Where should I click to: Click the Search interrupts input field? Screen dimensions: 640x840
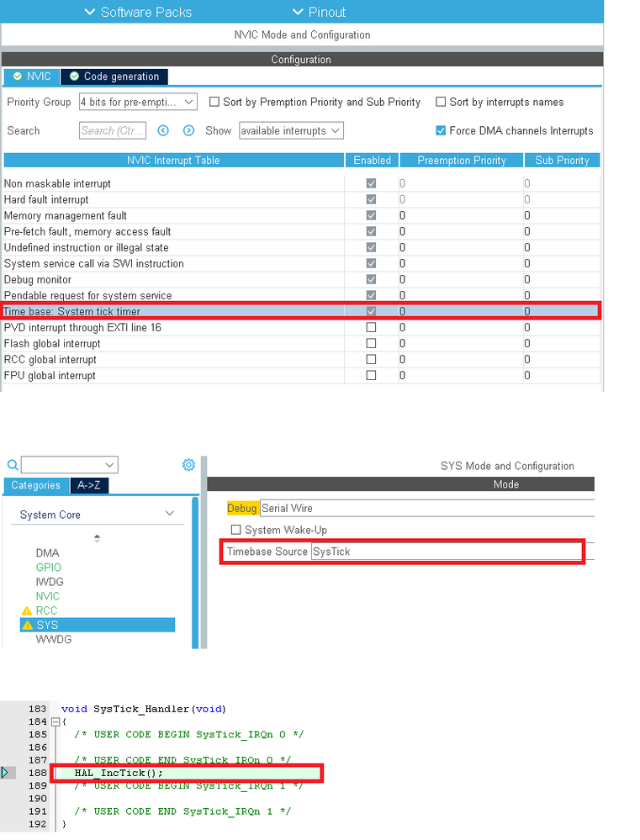(113, 130)
